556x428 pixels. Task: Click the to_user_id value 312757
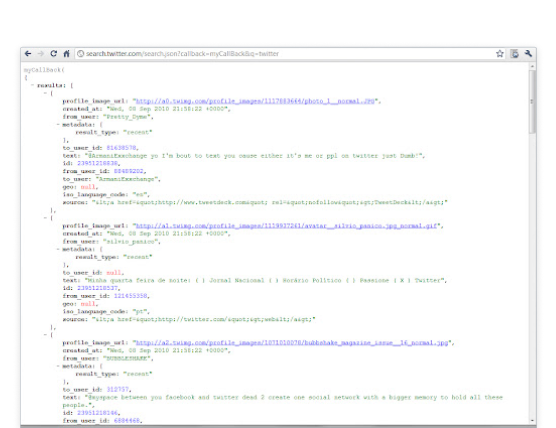click(x=118, y=389)
